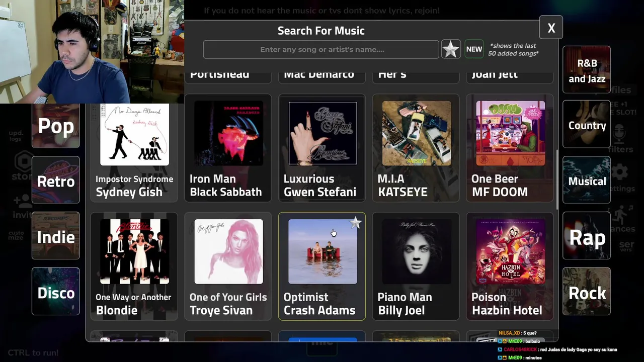Open the Rap genre category
Screen dimensions: 644x362
587,236
